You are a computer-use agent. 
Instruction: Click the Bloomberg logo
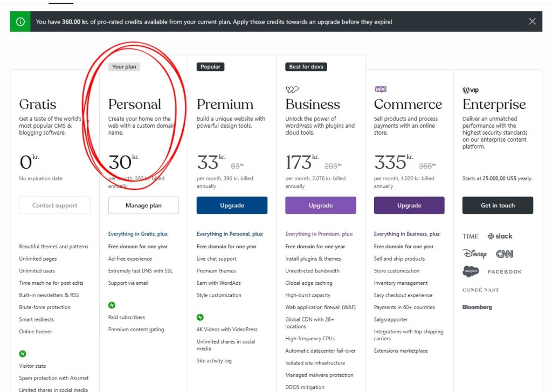[x=477, y=307]
